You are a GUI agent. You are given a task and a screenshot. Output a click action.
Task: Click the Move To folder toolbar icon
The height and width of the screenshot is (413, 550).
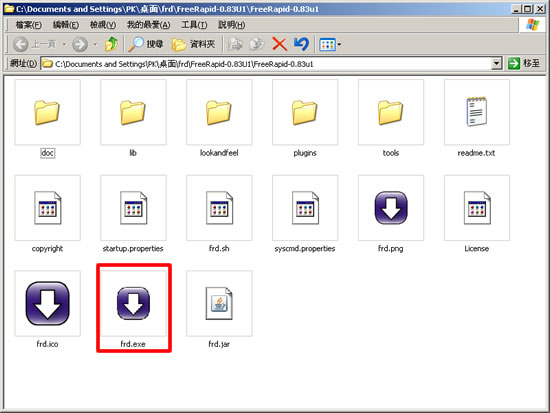point(235,44)
